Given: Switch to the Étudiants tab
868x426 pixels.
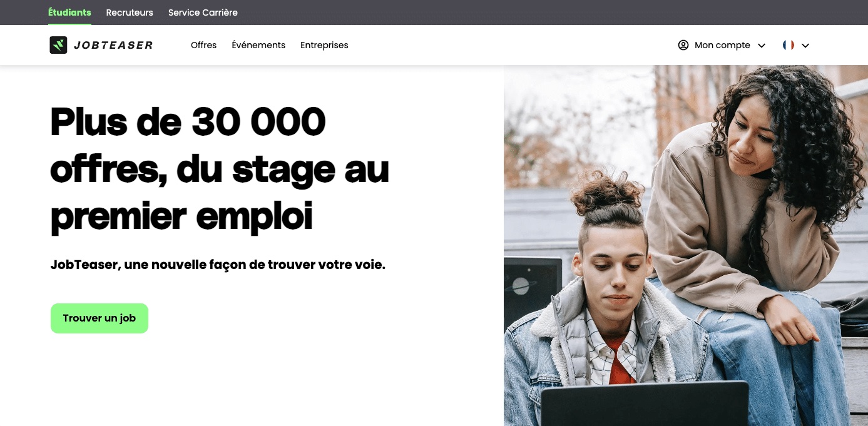Looking at the screenshot, I should [69, 13].
